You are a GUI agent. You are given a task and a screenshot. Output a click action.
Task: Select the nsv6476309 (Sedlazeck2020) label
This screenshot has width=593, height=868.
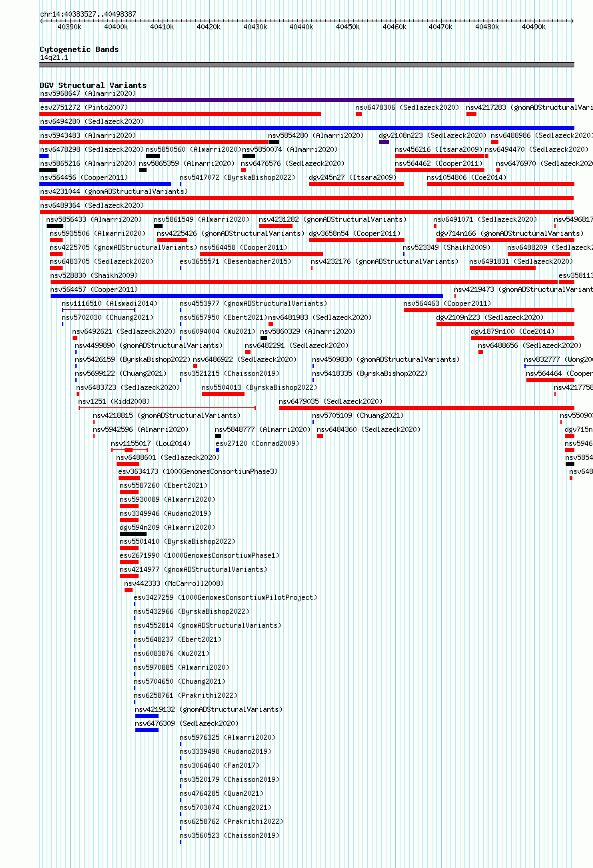(x=186, y=723)
